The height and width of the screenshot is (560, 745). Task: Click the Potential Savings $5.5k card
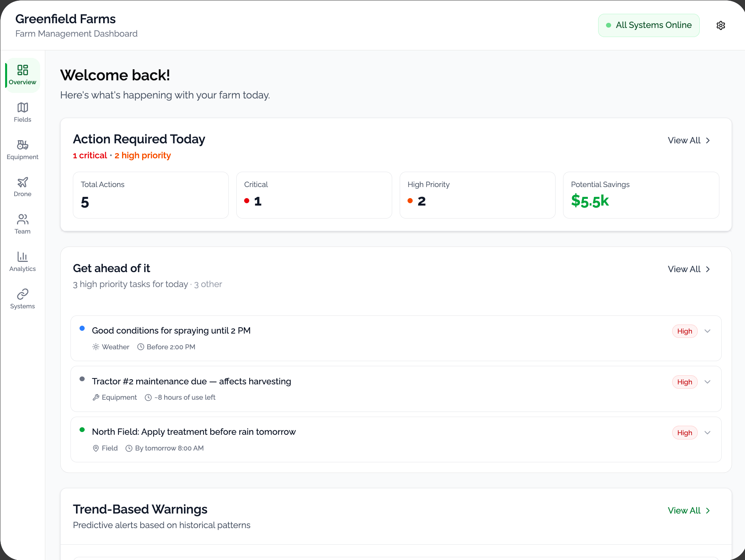[641, 195]
